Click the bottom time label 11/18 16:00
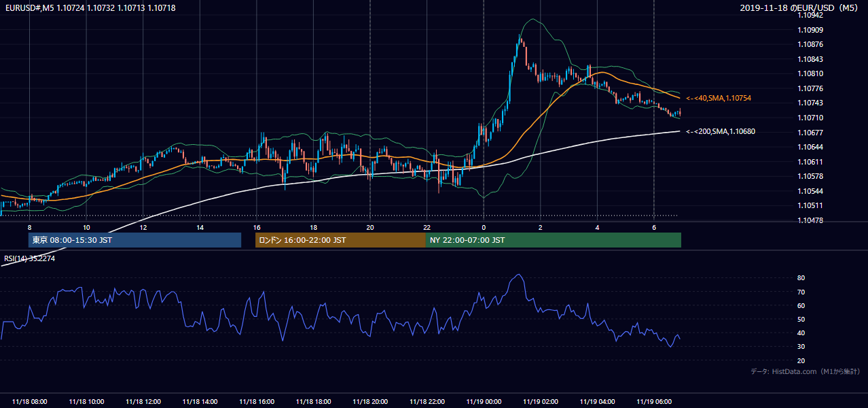The width and height of the screenshot is (868, 408). [257, 401]
